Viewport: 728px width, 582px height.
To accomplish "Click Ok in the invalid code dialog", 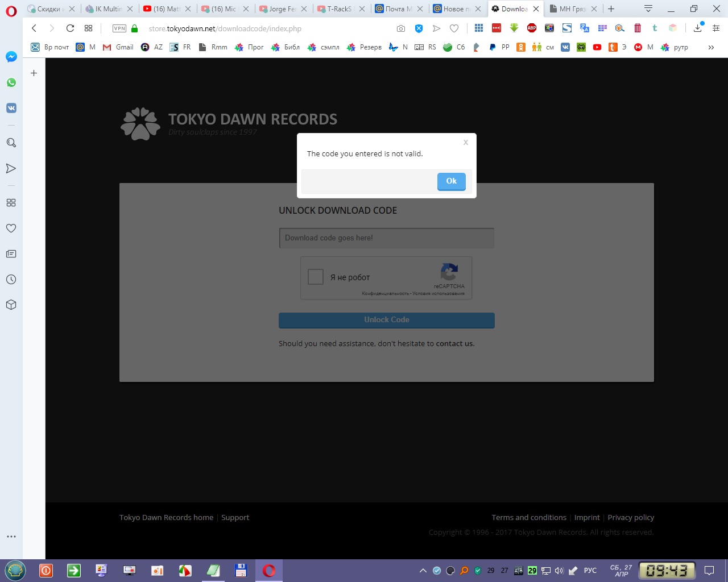I will coord(452,181).
